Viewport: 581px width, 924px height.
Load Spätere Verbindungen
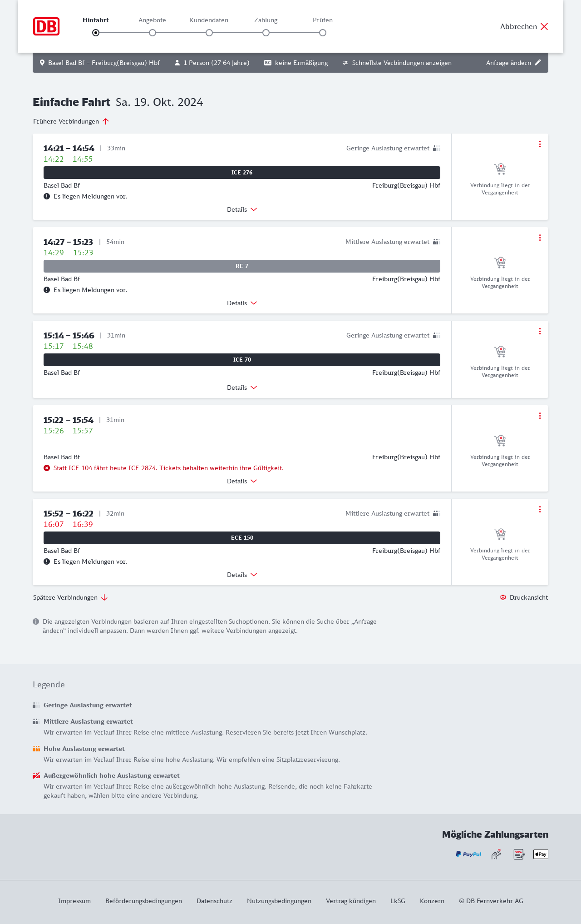coord(70,597)
